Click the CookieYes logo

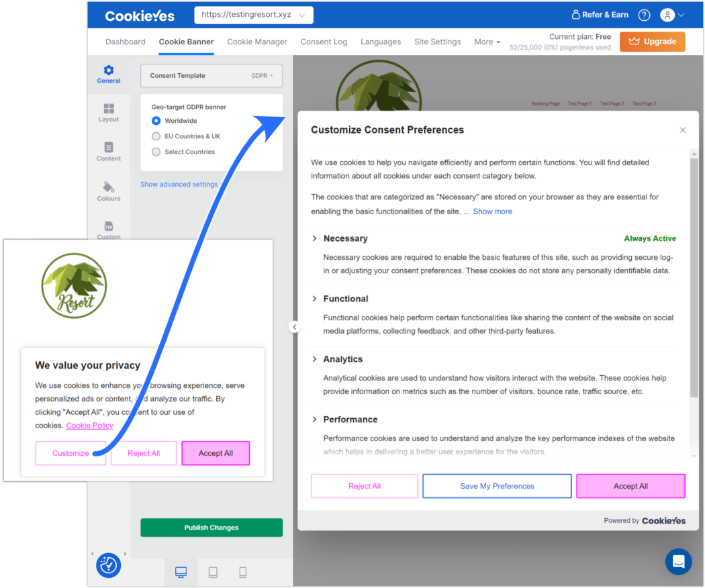pyautogui.click(x=140, y=15)
